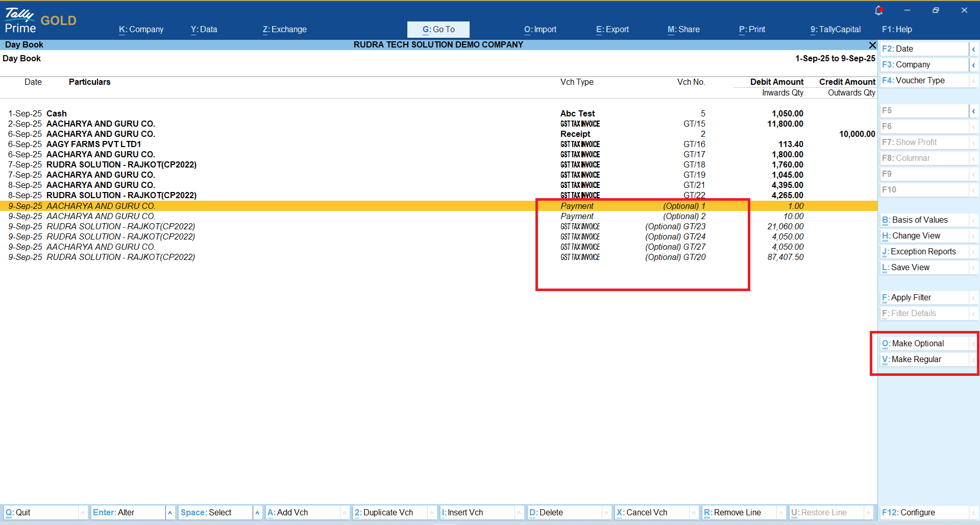Viewport: 980px width, 525px height.
Task: Click the Tally Prime logo
Action: point(20,20)
